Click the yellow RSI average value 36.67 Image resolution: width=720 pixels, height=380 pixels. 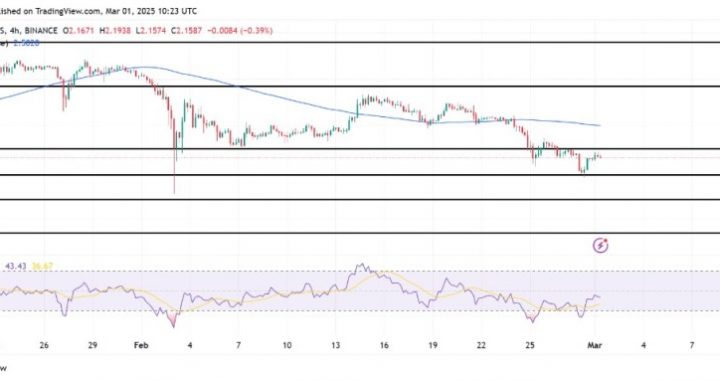[x=42, y=266]
